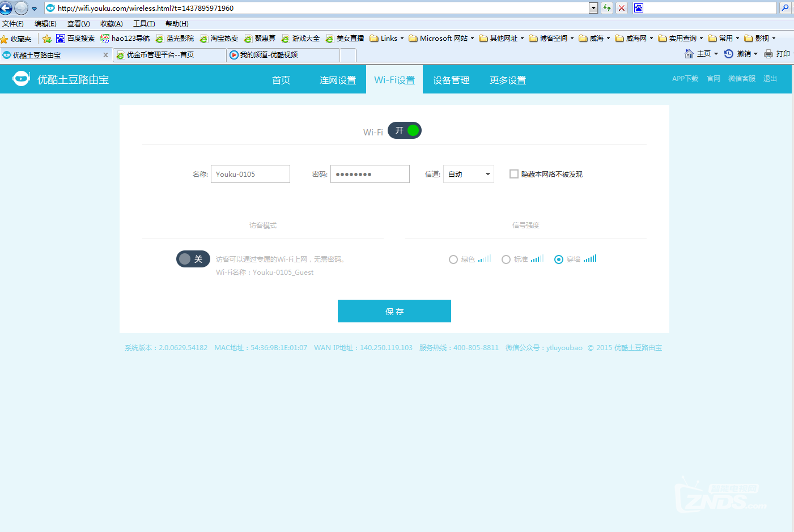Click the 密码 password field
Viewport: 794px width, 532px height.
click(370, 174)
